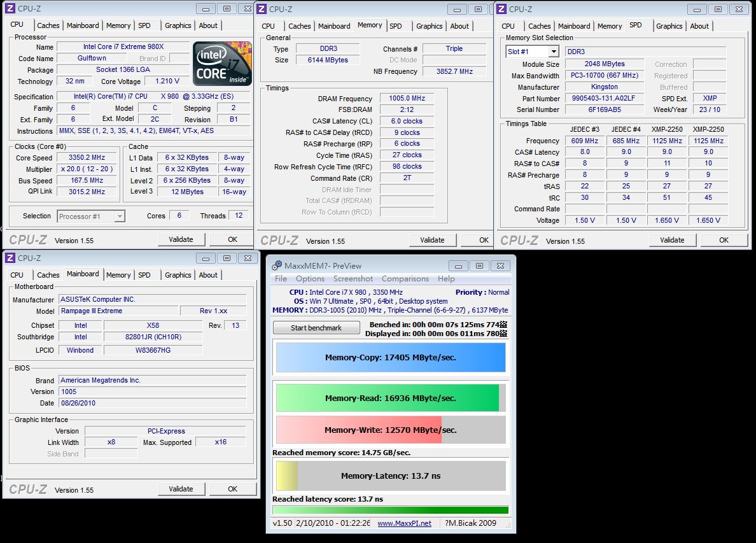
Task: Click OK in the Memory Slot Selection window
Action: point(724,240)
